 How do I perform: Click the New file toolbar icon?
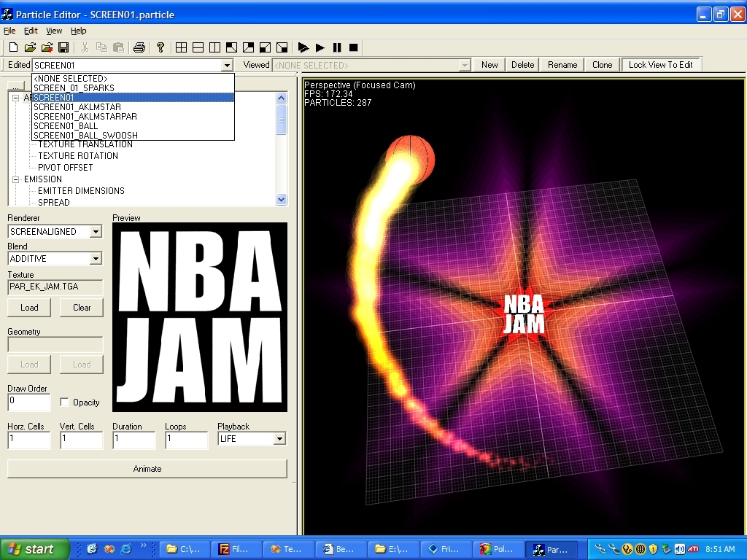13,47
